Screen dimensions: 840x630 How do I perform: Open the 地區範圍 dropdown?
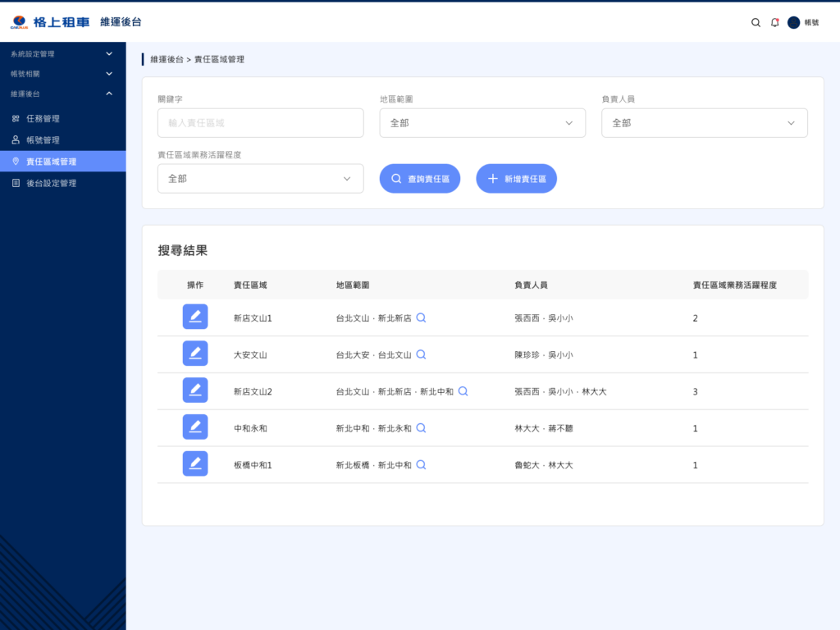pos(482,123)
